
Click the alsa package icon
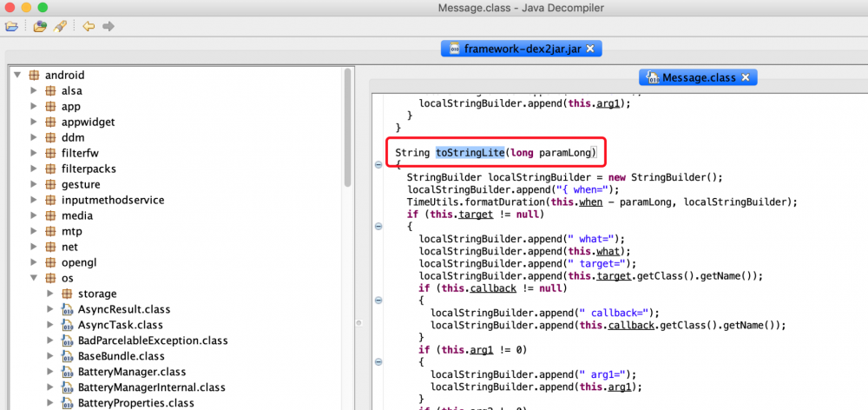click(x=50, y=91)
